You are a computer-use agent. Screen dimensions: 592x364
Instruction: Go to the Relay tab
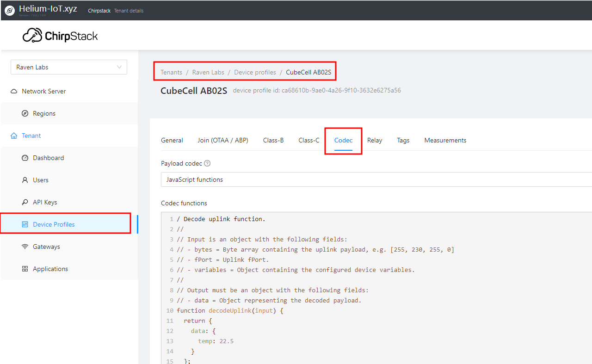click(x=375, y=140)
